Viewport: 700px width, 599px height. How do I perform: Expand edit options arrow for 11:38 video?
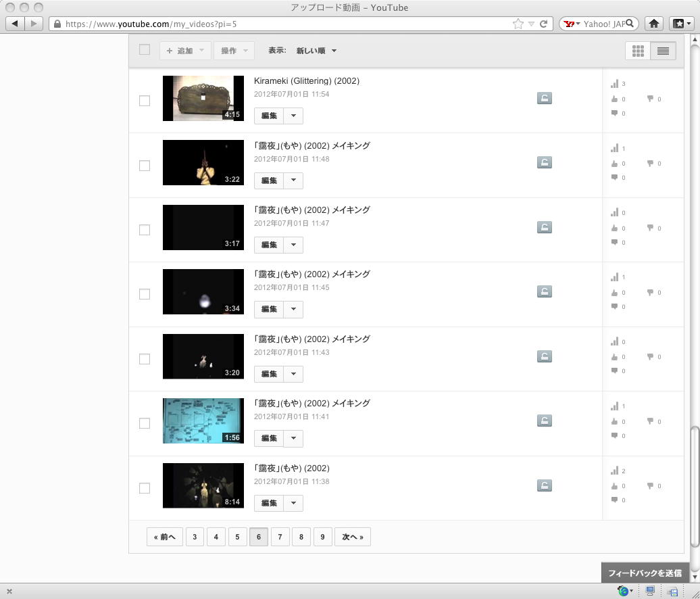(x=293, y=503)
